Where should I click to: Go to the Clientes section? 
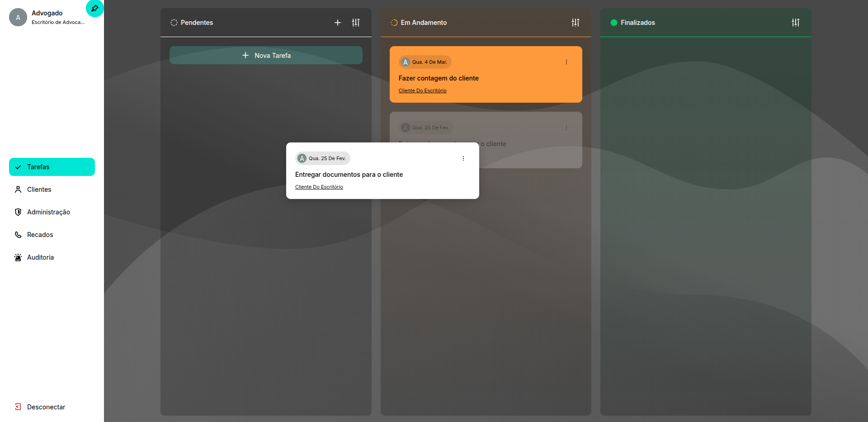(39, 190)
